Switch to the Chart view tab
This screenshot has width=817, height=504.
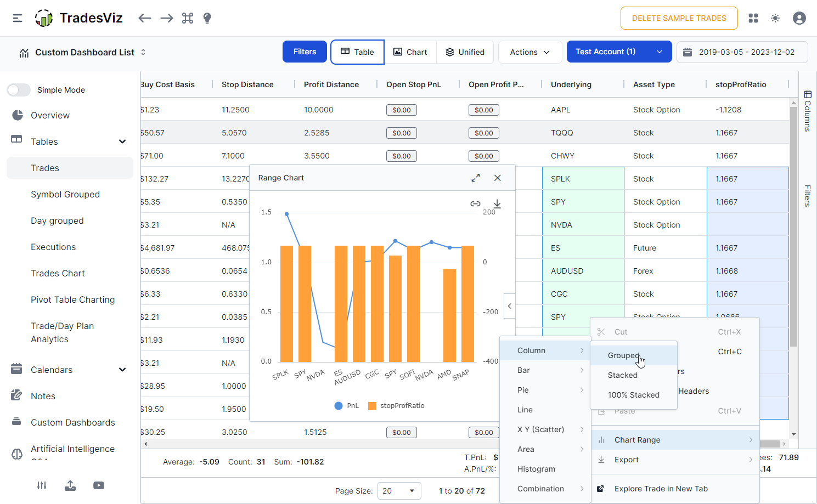coord(410,52)
